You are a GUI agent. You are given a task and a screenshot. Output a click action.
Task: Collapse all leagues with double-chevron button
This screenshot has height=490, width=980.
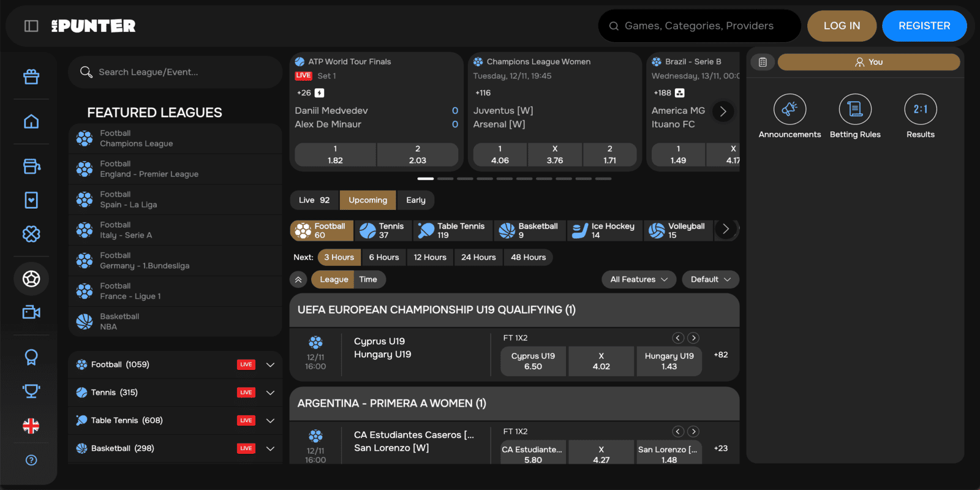pos(298,279)
